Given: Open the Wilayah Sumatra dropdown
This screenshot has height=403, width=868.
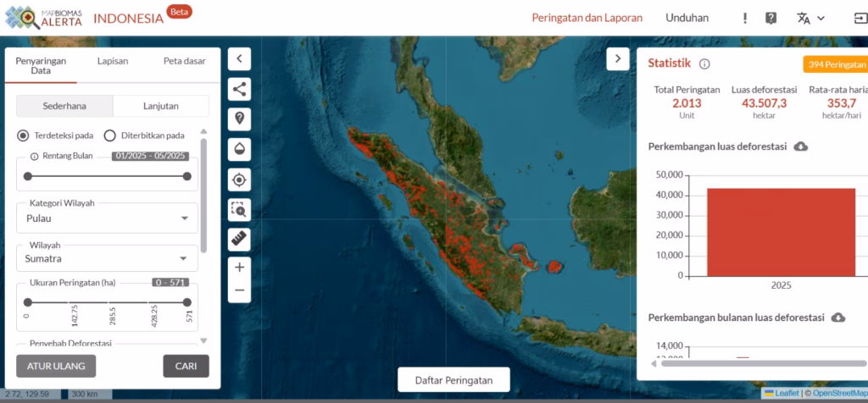Looking at the screenshot, I should click(x=107, y=258).
